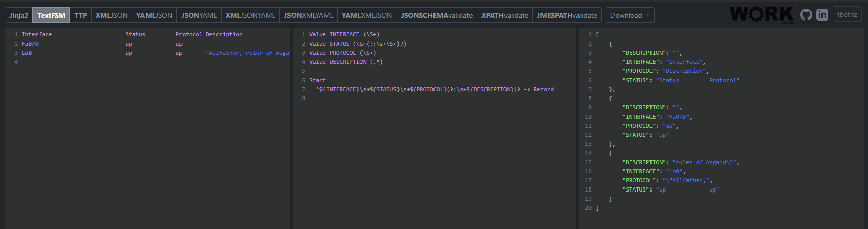Switch to the YAMLXMLJSON tab
The width and height of the screenshot is (868, 229).
tap(367, 15)
